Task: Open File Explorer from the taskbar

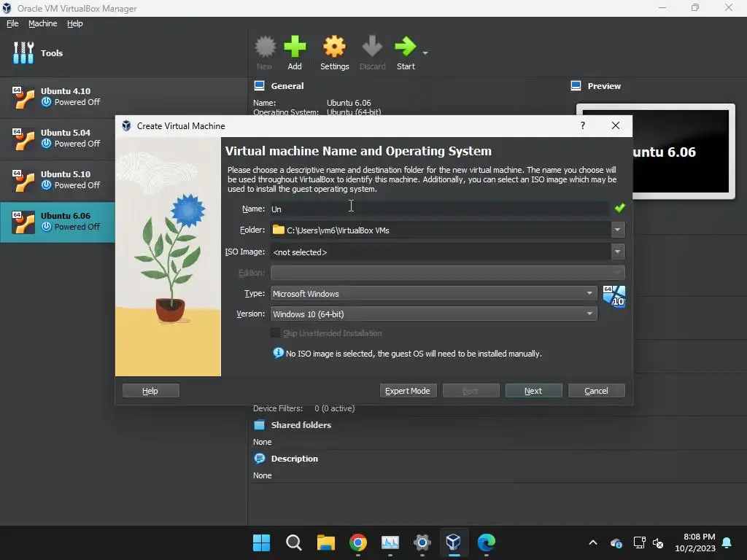Action: click(x=326, y=542)
